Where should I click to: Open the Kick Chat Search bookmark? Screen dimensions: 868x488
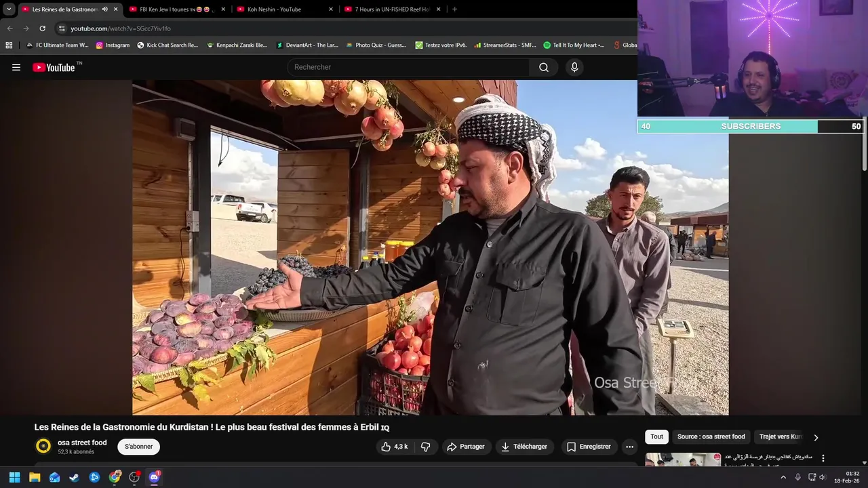pyautogui.click(x=167, y=45)
